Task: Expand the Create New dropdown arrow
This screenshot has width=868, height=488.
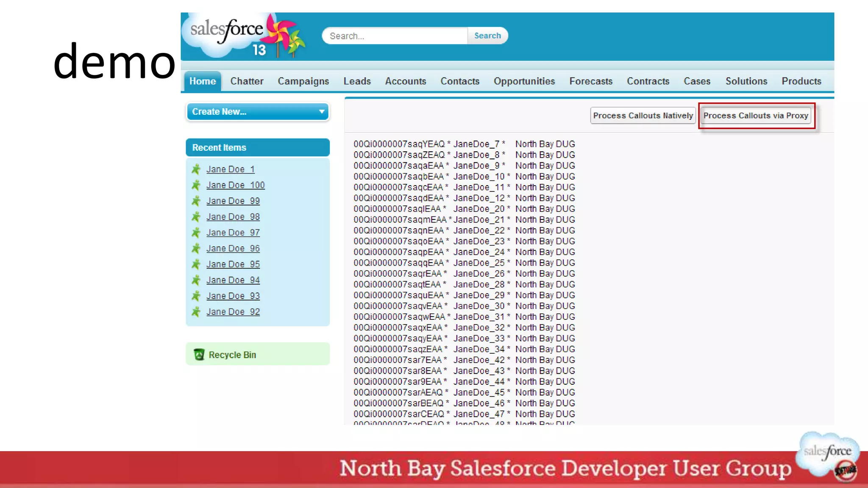Action: tap(322, 112)
